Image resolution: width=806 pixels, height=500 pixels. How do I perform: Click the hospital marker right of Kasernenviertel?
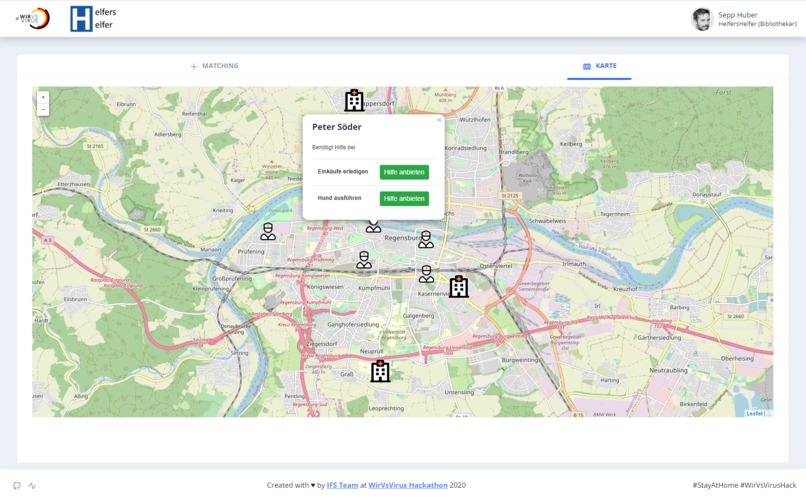(x=459, y=286)
